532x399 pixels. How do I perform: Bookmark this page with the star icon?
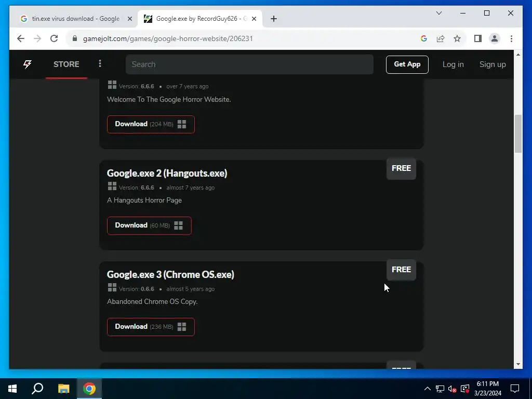point(457,38)
